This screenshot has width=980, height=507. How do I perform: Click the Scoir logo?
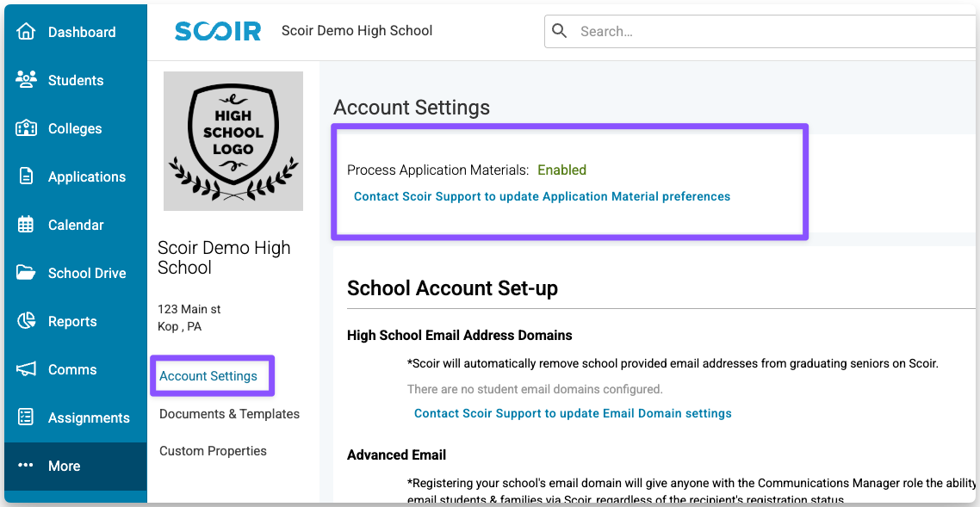point(218,31)
